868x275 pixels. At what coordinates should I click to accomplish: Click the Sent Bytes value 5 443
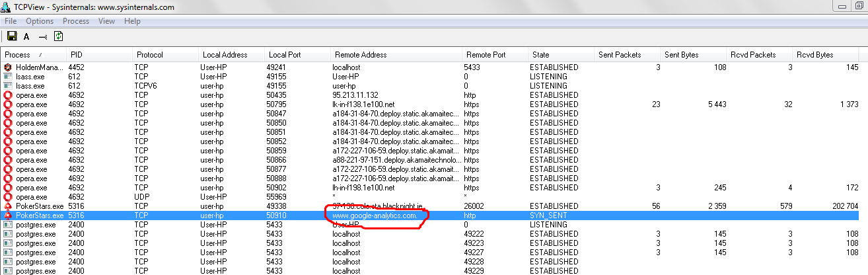[715, 104]
